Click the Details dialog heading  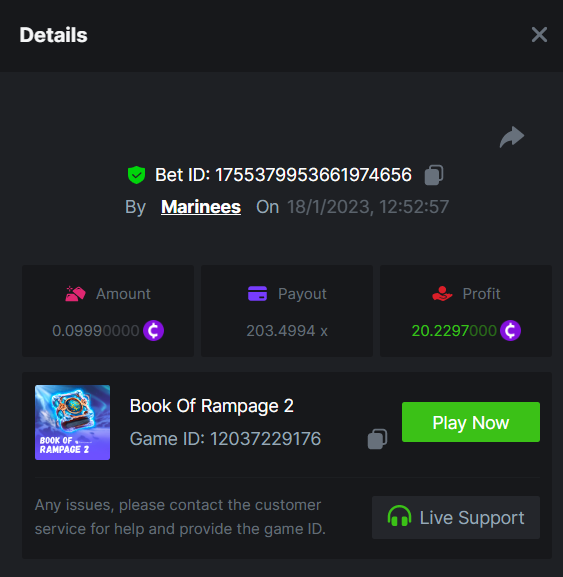pos(53,35)
